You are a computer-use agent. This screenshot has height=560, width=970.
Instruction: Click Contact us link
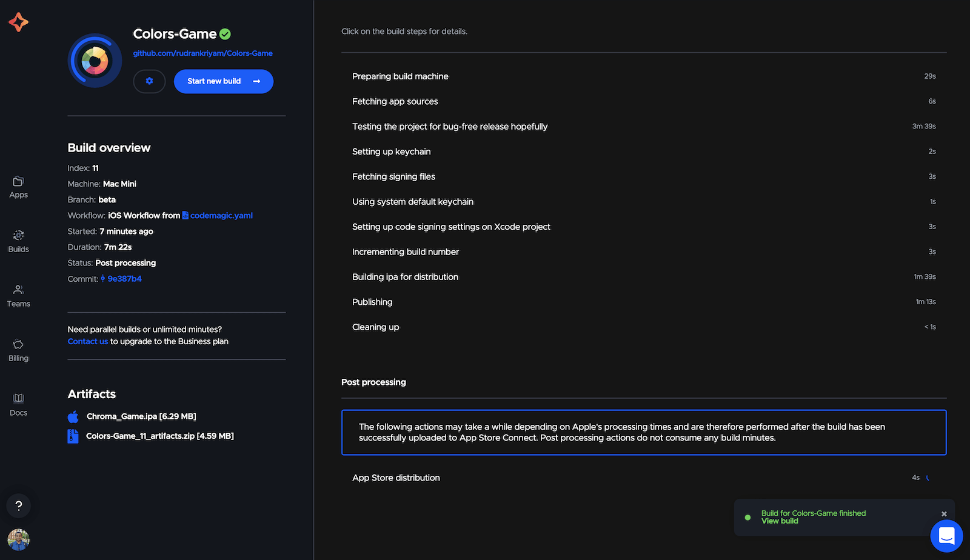coord(88,341)
